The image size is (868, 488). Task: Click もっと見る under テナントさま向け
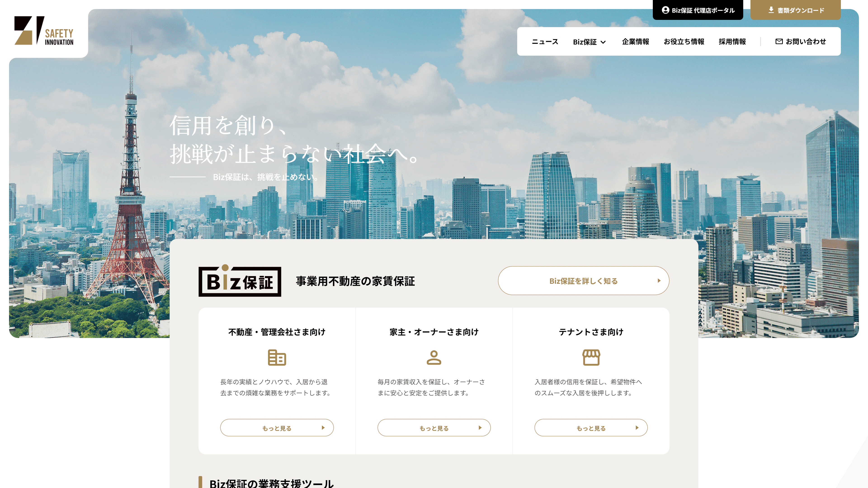click(x=591, y=428)
